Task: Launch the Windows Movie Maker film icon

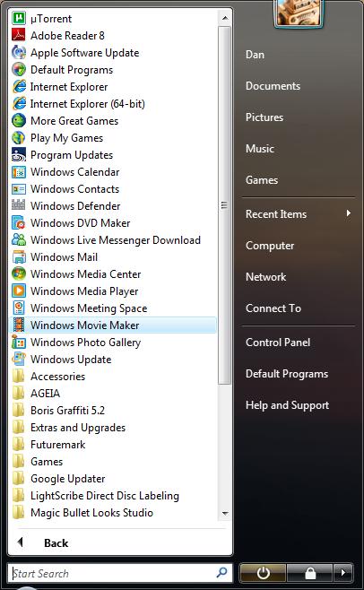Action: tap(19, 325)
